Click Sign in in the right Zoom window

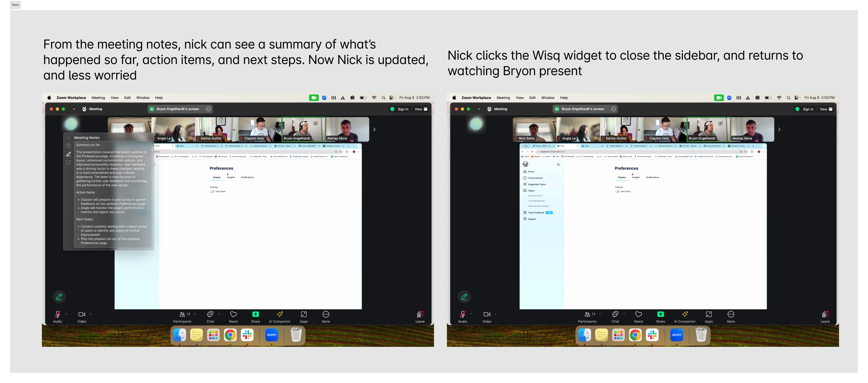click(808, 109)
